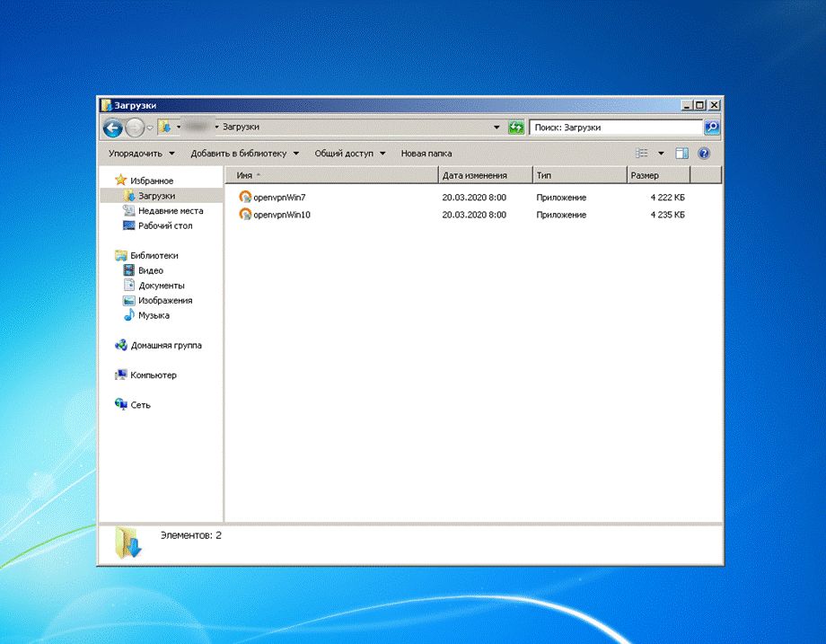The height and width of the screenshot is (644, 826).
Task: Toggle the preview pane icon
Action: [x=681, y=154]
